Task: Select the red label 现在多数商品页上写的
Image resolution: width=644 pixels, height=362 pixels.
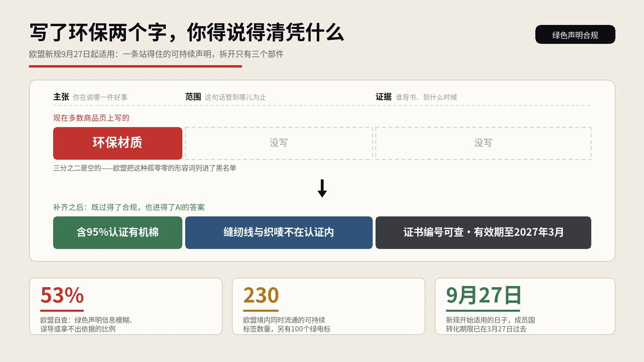Action: coord(91,118)
